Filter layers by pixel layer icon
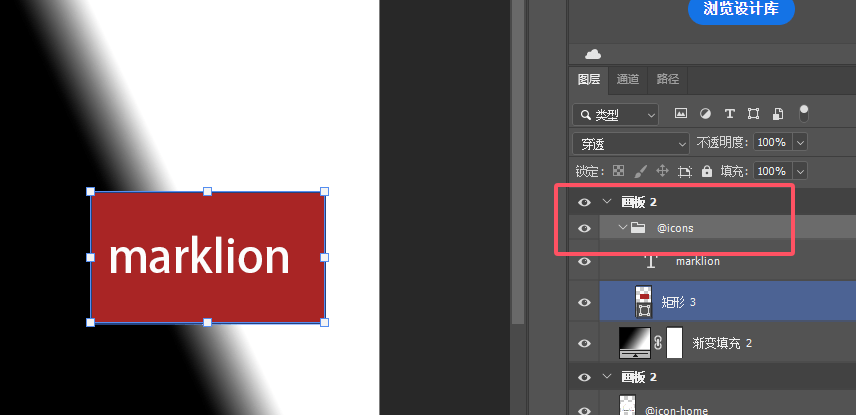The width and height of the screenshot is (856, 415). 681,114
